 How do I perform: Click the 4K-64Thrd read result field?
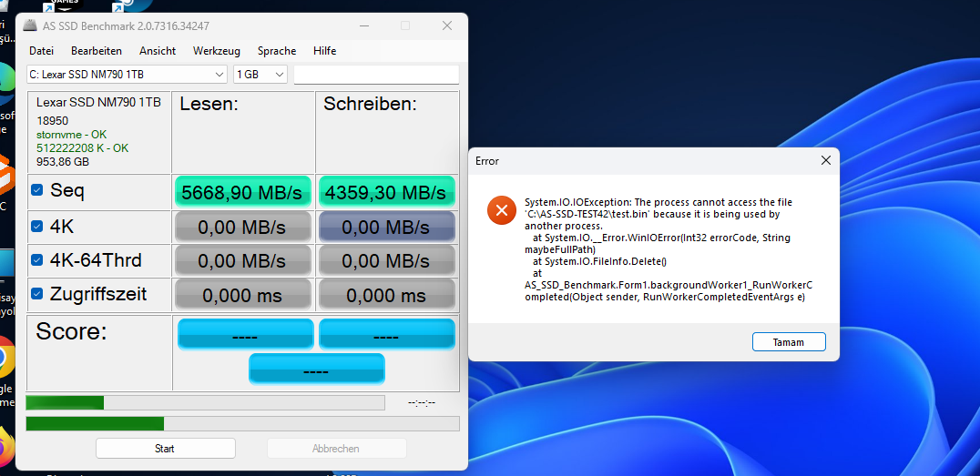[243, 260]
